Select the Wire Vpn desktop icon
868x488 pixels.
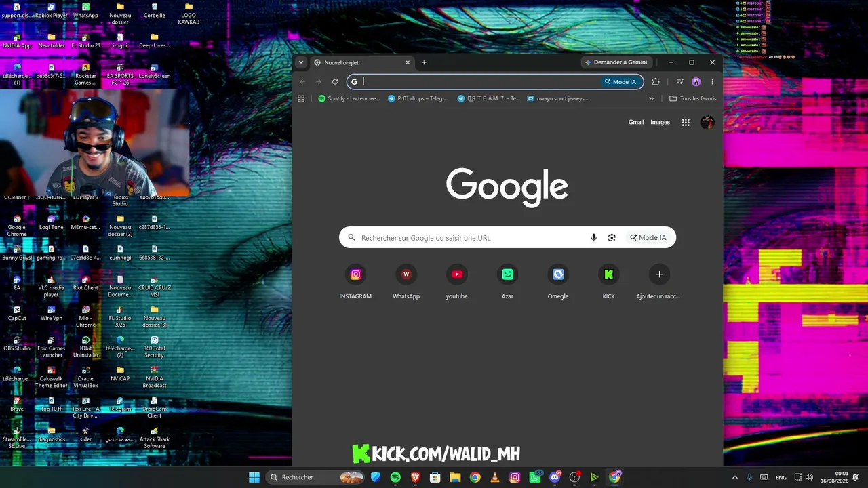[x=52, y=314]
